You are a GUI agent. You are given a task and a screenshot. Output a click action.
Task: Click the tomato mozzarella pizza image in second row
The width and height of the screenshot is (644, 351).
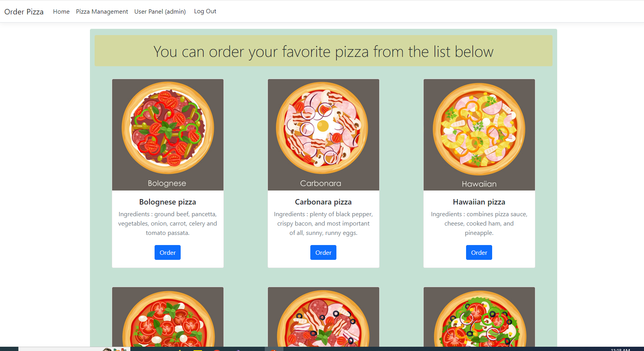tap(168, 317)
